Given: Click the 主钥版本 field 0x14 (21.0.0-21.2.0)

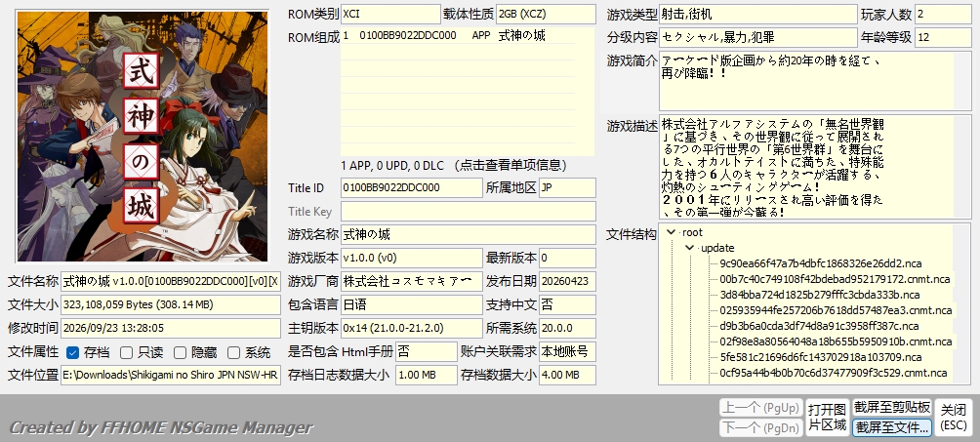Looking at the screenshot, I should click(x=411, y=328).
